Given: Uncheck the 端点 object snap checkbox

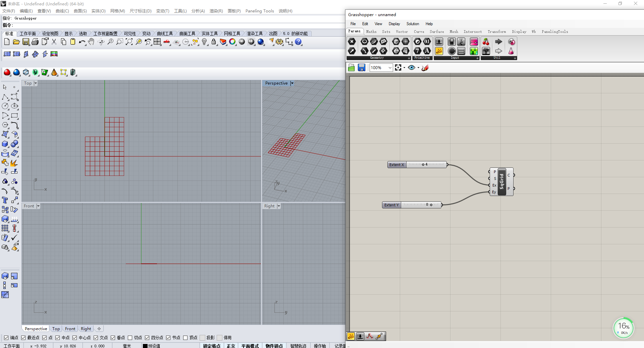Looking at the screenshot, I should coord(6,338).
